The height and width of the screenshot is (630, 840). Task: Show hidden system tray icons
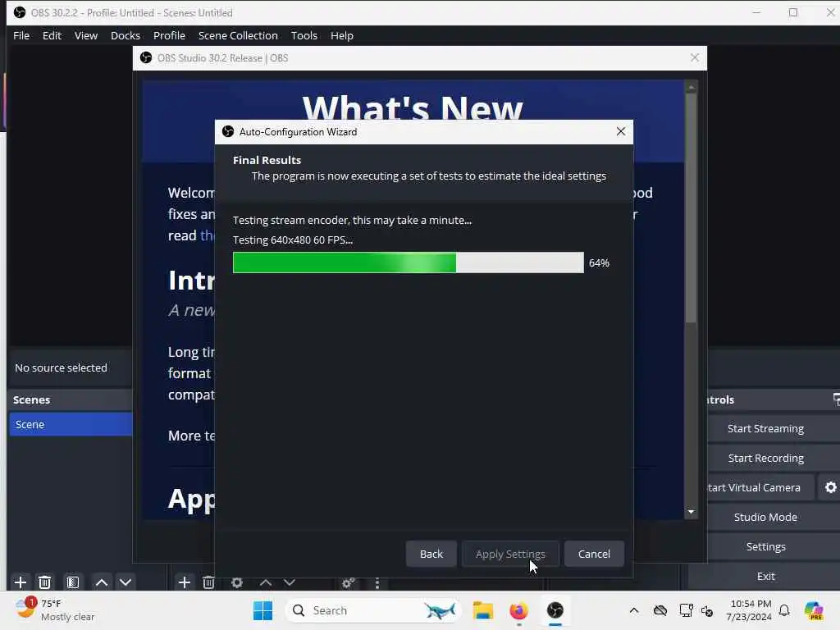(x=634, y=610)
